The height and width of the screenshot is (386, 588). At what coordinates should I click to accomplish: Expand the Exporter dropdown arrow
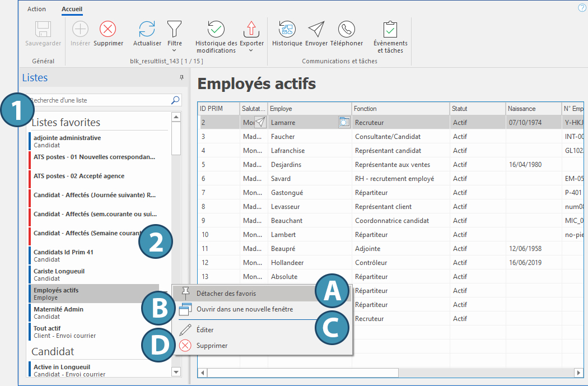[x=251, y=50]
